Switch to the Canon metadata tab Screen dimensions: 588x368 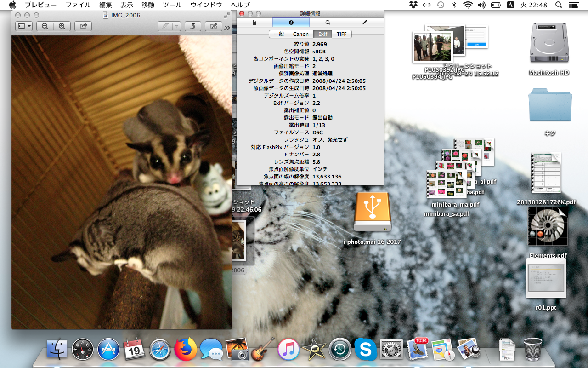pos(301,34)
